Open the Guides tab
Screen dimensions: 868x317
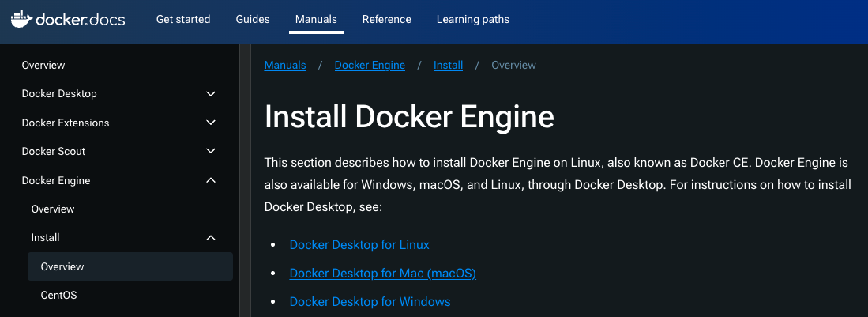point(253,20)
